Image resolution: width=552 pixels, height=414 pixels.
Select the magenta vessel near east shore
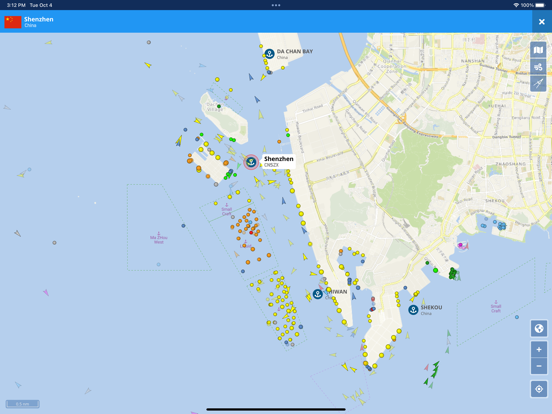pos(460,245)
